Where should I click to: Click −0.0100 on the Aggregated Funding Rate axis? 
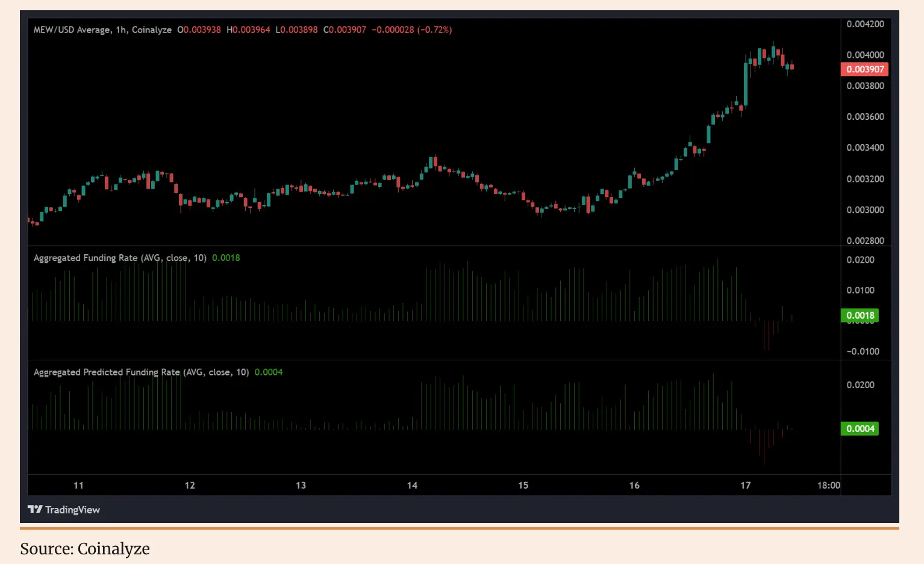pyautogui.click(x=863, y=351)
